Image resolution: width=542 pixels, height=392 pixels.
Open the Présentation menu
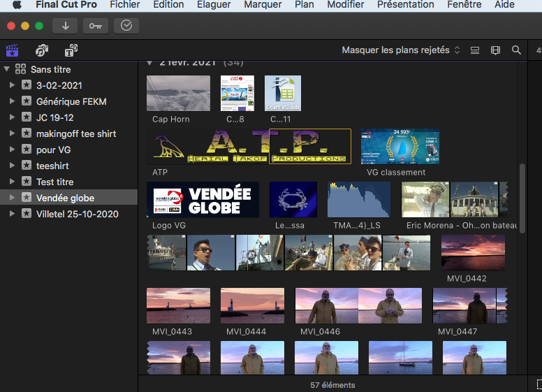pyautogui.click(x=406, y=5)
